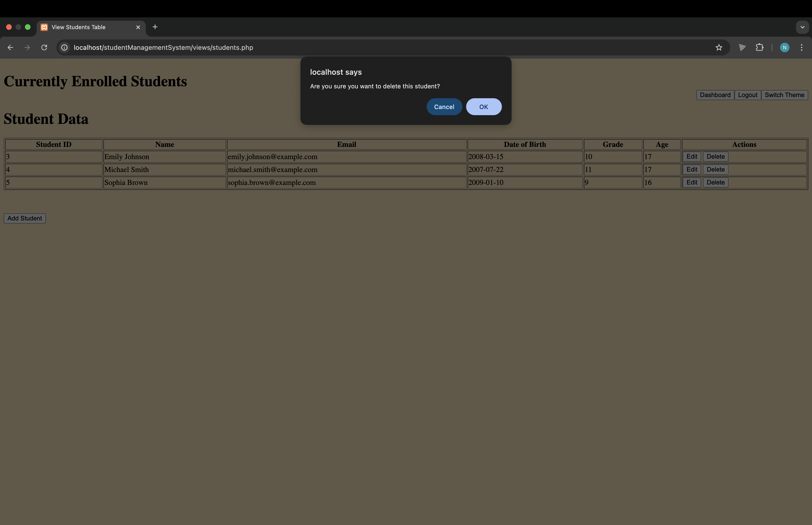Reload the students page
The height and width of the screenshot is (525, 812).
coord(44,47)
